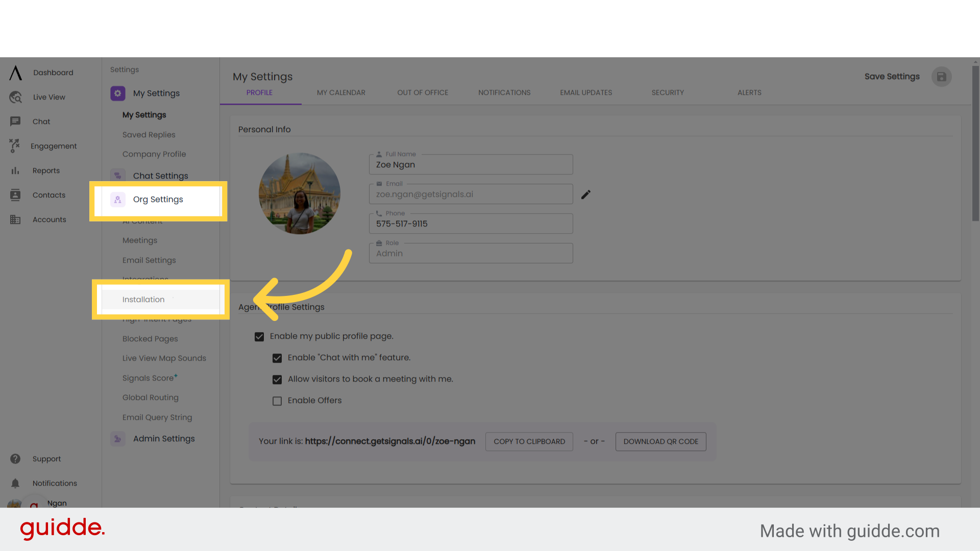Click the pencil icon to edit email

click(586, 194)
